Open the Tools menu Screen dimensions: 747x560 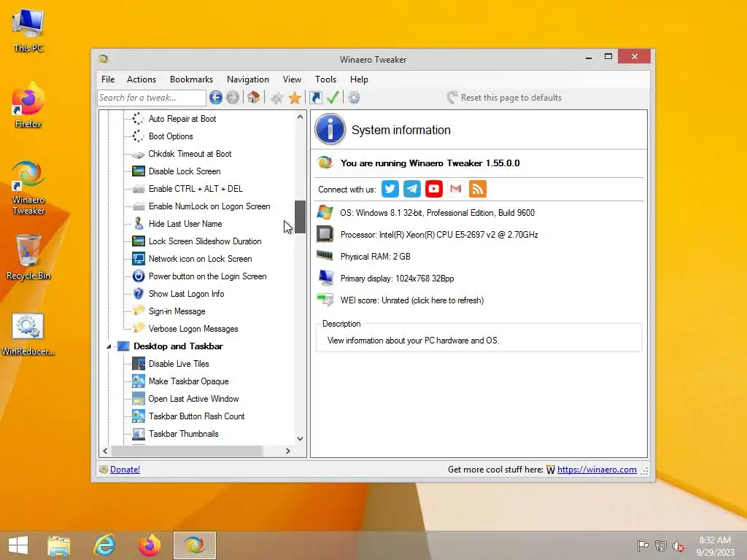tap(325, 79)
